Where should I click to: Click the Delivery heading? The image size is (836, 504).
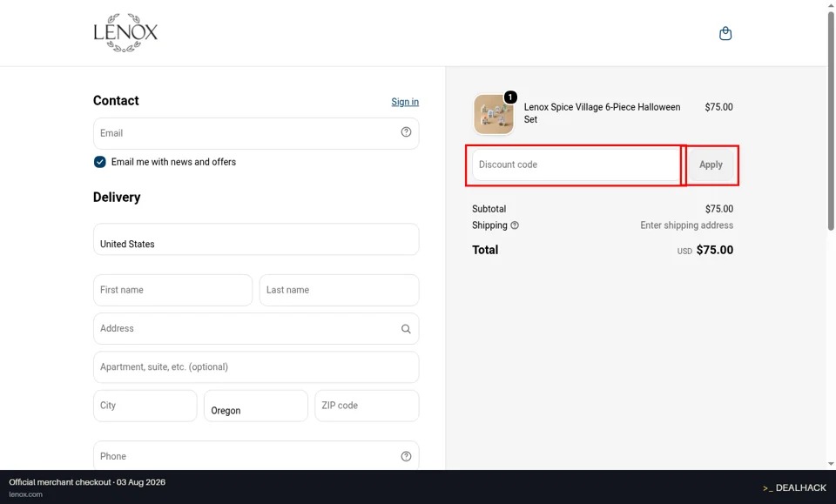(117, 197)
